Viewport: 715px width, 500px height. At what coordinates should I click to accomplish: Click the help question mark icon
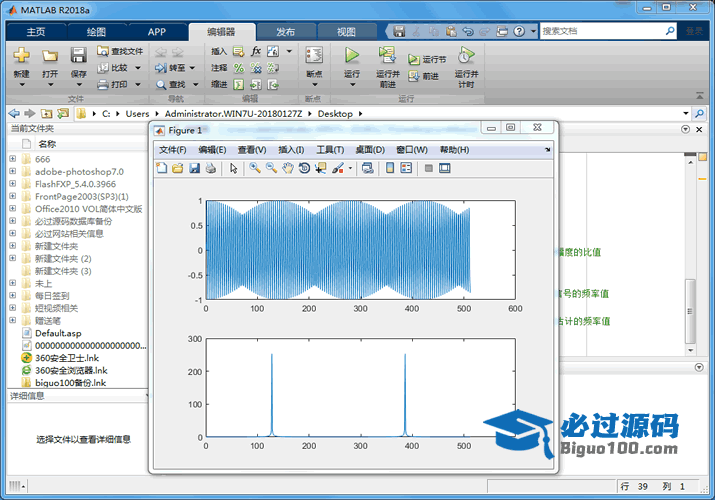pos(519,31)
